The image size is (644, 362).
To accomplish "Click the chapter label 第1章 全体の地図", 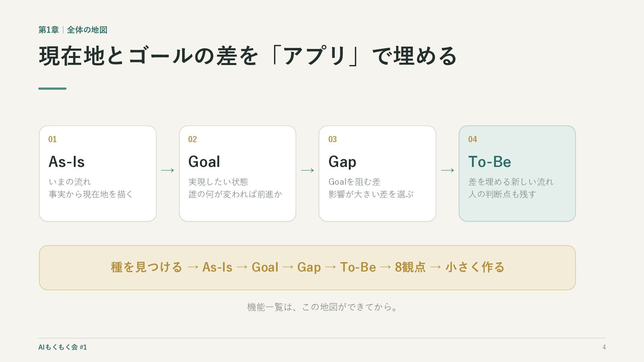I will 73,30.
